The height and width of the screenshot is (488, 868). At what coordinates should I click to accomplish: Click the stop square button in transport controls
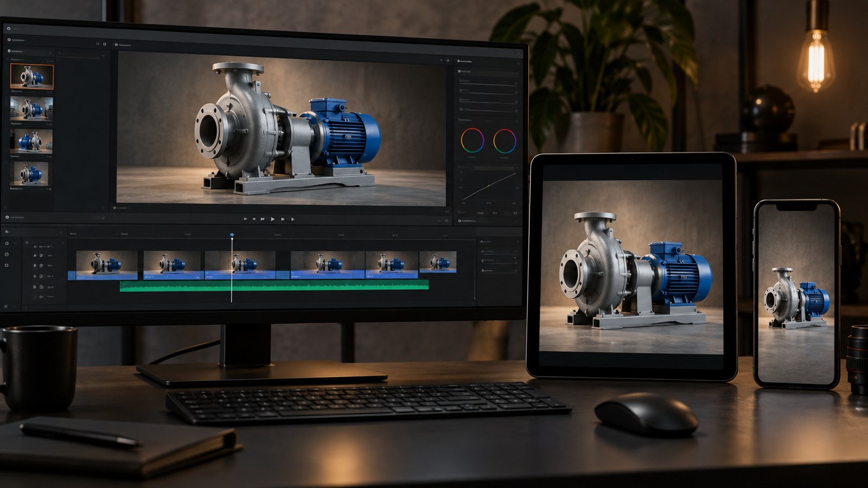(x=254, y=219)
